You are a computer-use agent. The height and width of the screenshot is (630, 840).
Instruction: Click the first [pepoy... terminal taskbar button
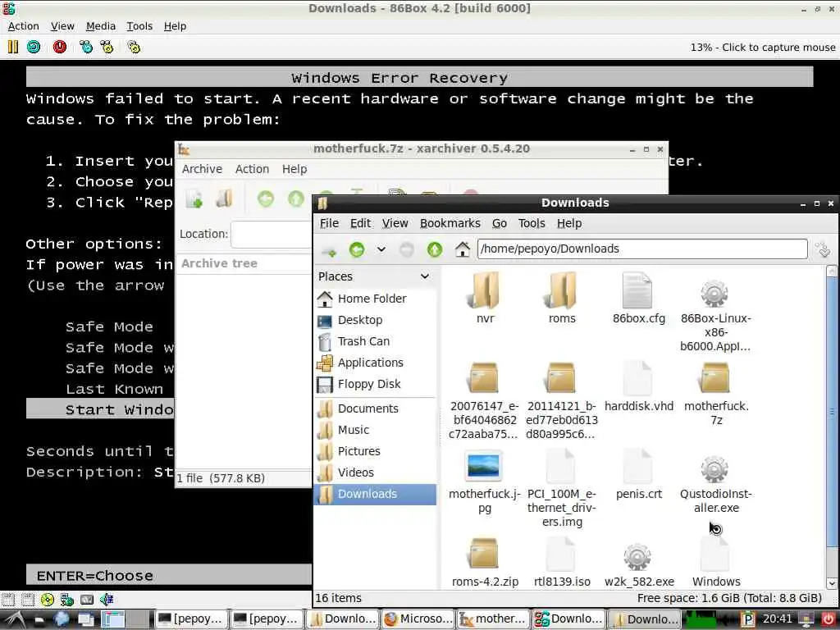point(190,619)
